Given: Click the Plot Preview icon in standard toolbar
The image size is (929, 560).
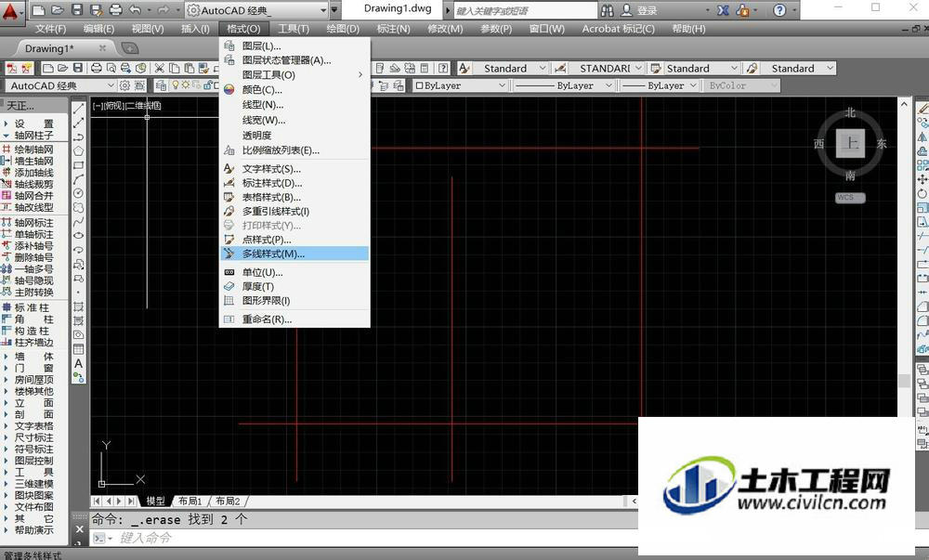Looking at the screenshot, I should coord(111,68).
